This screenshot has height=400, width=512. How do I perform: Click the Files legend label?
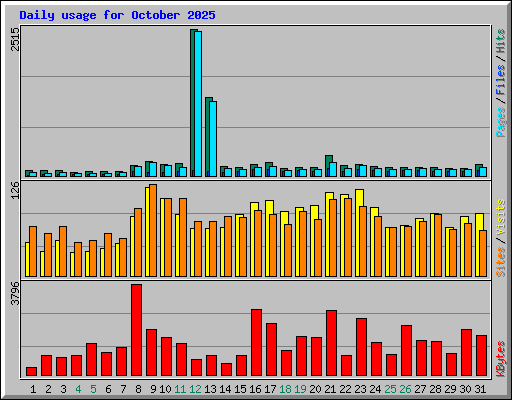click(x=500, y=80)
